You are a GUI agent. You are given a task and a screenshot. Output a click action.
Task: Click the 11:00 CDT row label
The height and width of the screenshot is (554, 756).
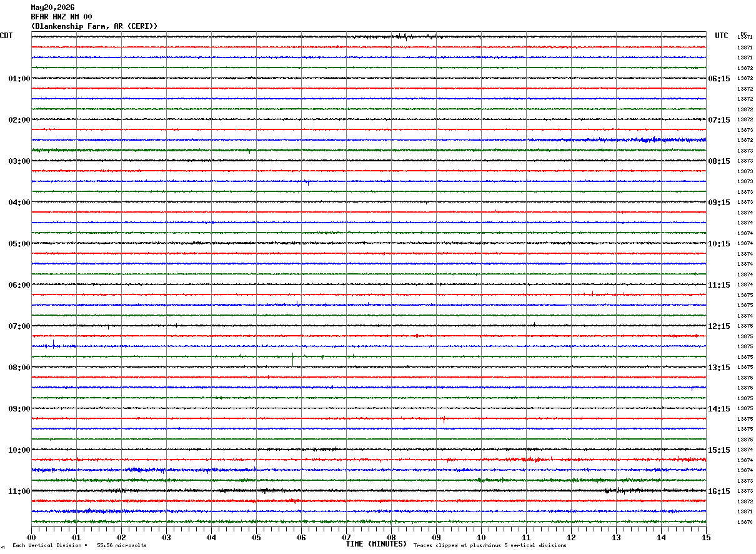click(19, 491)
